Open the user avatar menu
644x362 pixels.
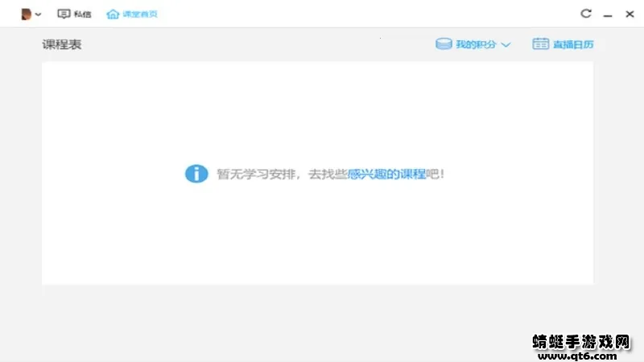tap(27, 14)
